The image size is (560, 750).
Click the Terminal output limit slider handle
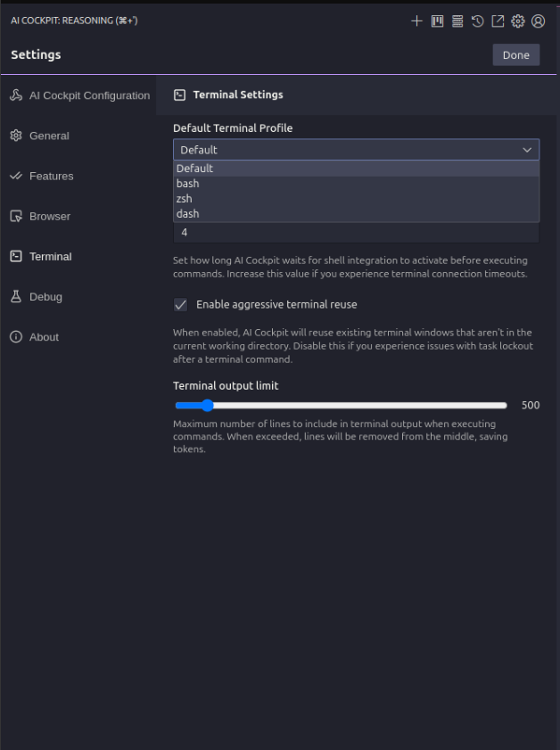point(207,405)
